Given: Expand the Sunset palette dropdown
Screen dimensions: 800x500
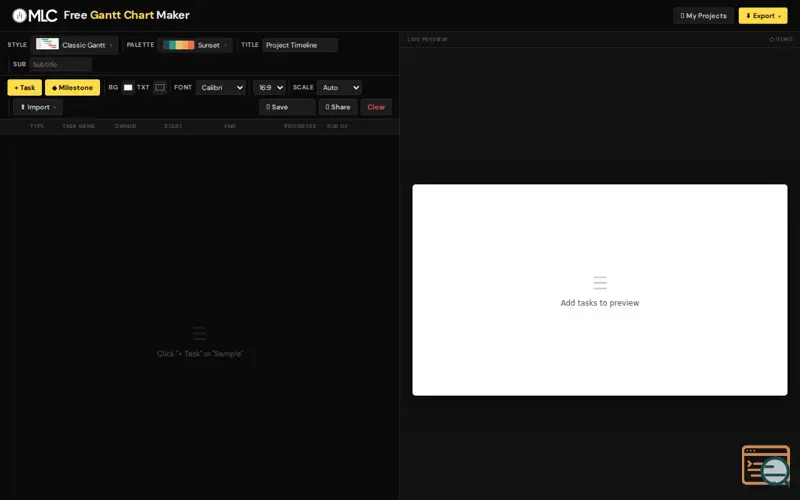Looking at the screenshot, I should (195, 45).
